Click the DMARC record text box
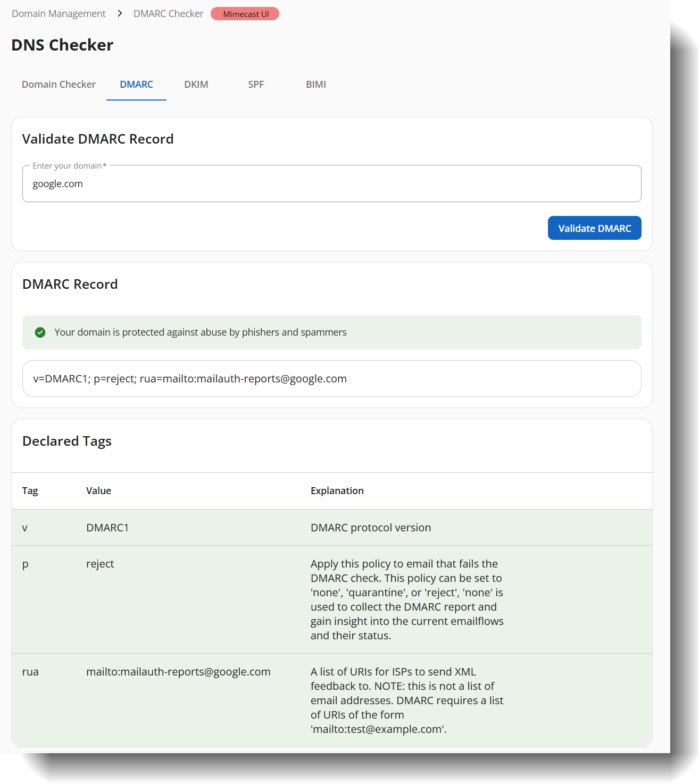 [x=331, y=379]
